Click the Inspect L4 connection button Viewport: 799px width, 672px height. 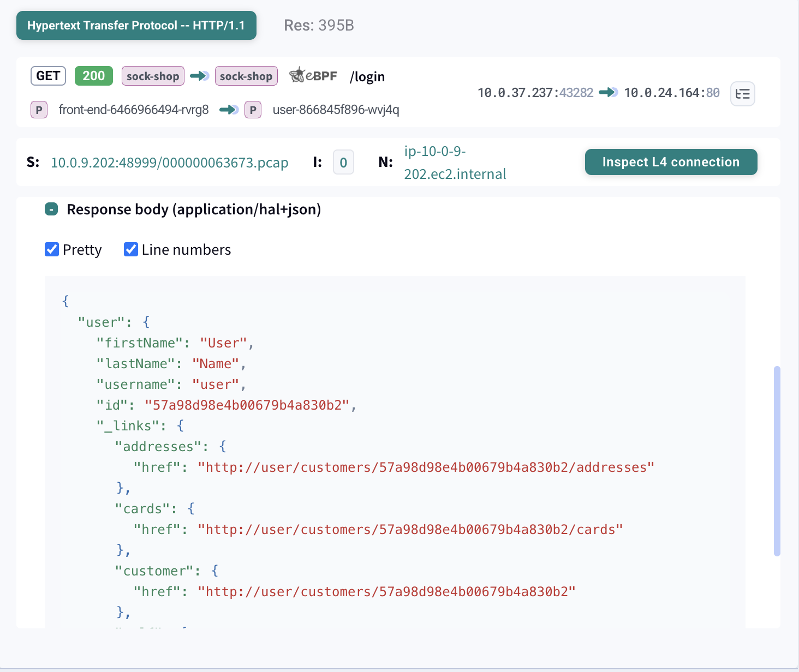click(671, 162)
